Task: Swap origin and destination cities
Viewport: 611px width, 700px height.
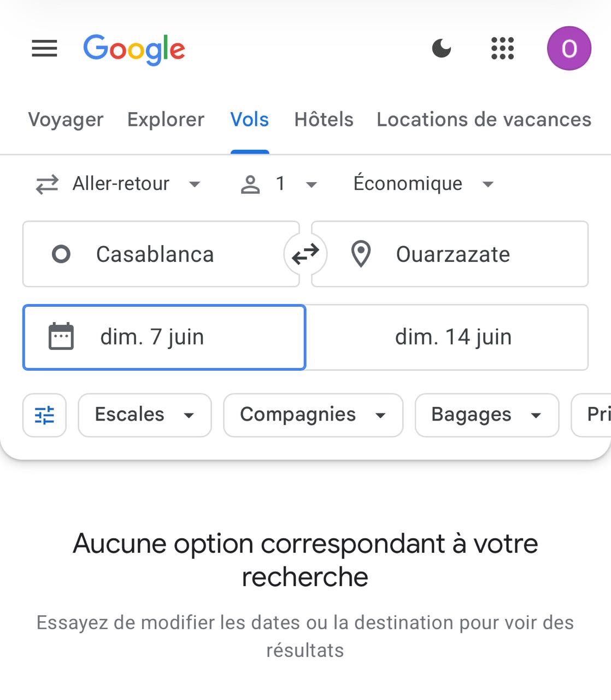Action: [x=305, y=254]
